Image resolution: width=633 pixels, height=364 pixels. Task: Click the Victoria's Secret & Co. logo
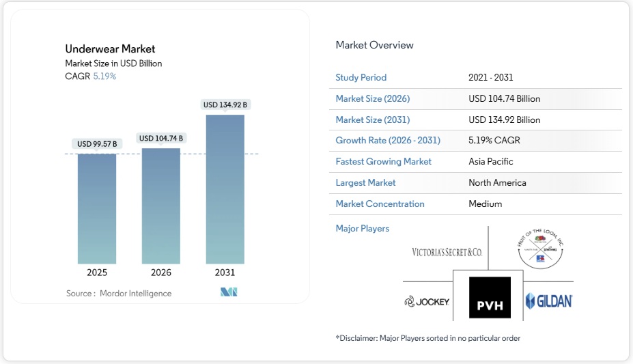447,252
